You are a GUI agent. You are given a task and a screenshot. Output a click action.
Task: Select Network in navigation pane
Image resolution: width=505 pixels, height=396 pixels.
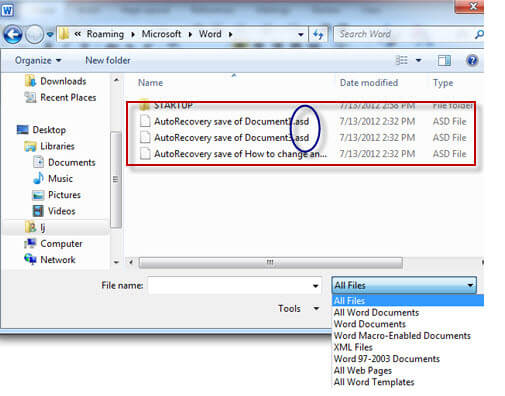(x=58, y=260)
